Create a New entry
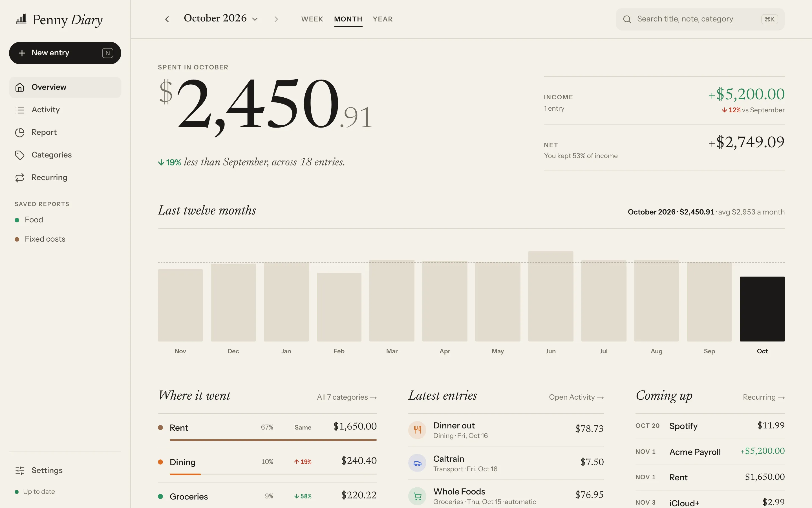 tap(65, 53)
